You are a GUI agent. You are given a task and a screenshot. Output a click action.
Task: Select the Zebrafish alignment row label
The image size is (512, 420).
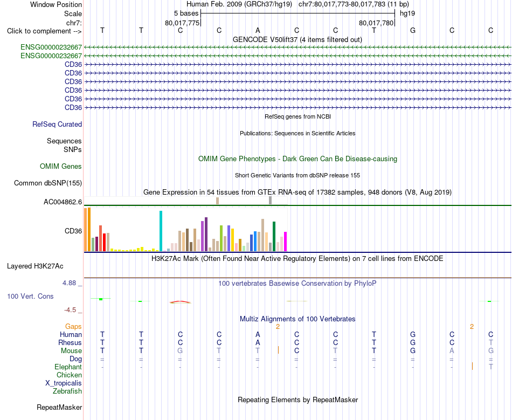tap(67, 391)
